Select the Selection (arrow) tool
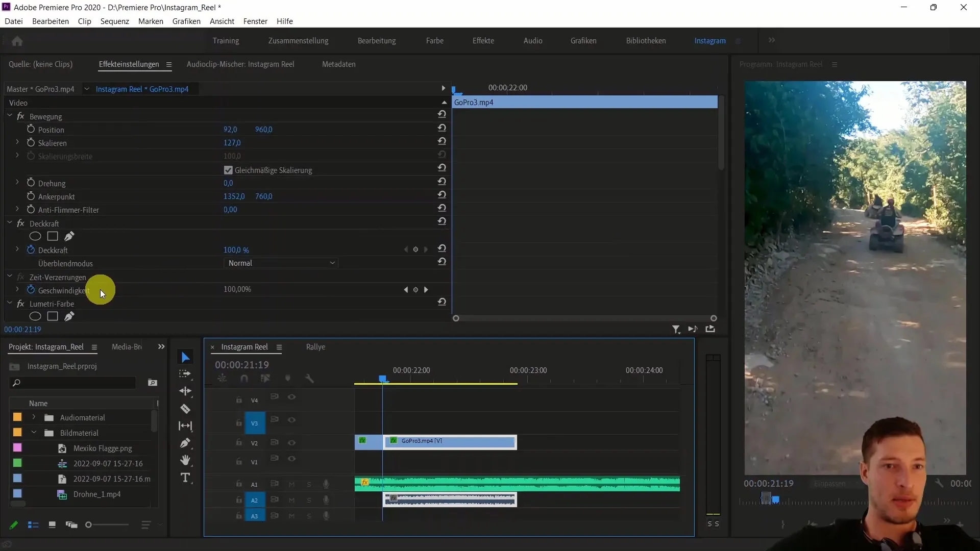 (185, 357)
